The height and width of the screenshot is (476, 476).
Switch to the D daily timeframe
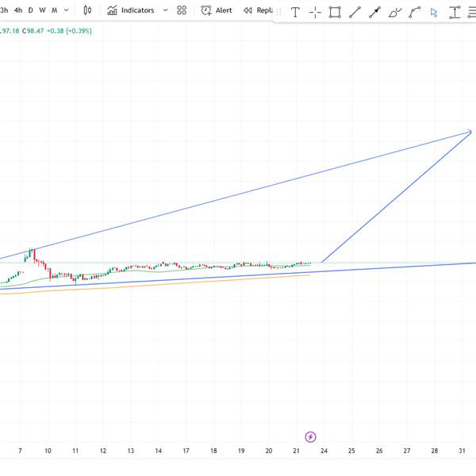click(x=31, y=11)
